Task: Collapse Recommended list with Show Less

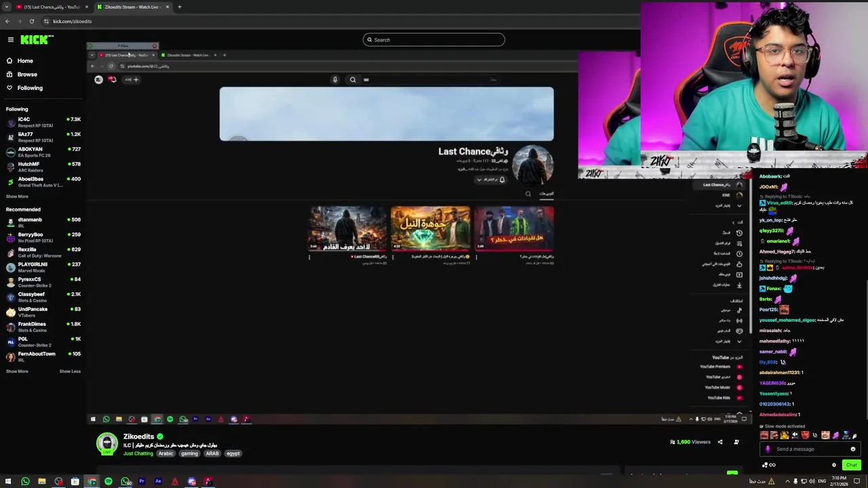Action: coord(70,371)
